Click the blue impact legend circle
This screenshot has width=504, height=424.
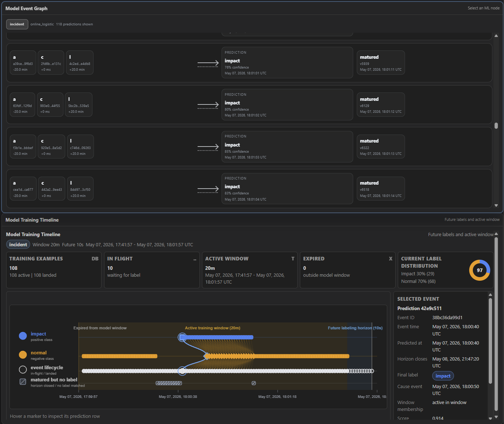point(23,336)
